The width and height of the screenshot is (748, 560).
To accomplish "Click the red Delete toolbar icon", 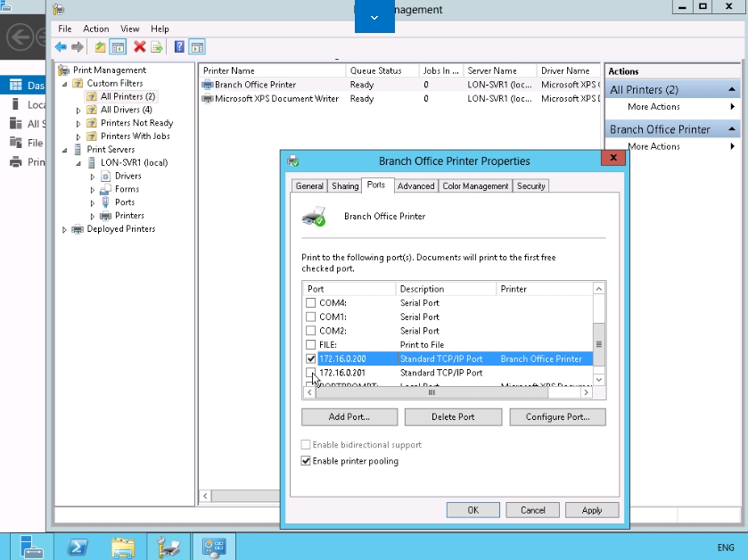I will coord(140,47).
